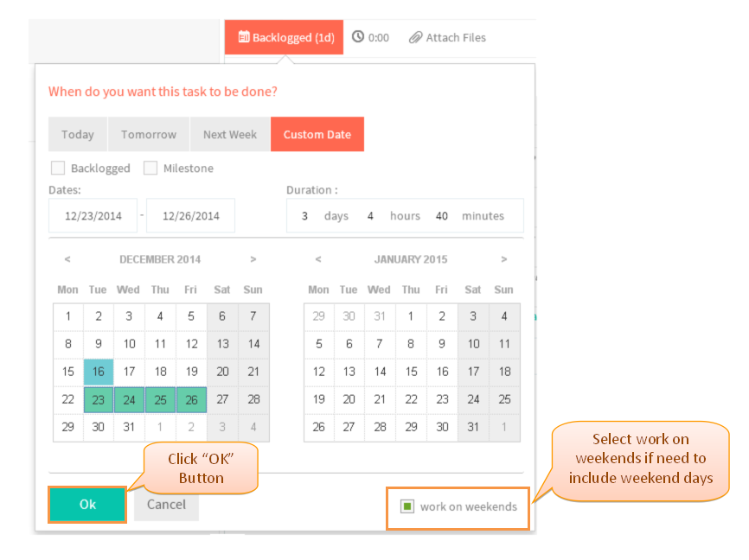
Task: Click the end date field 12/26/2014
Action: click(190, 216)
